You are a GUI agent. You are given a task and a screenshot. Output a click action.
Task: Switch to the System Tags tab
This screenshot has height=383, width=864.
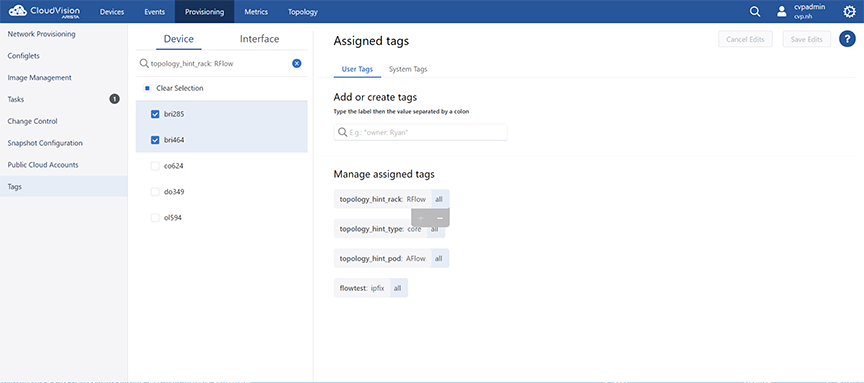click(408, 69)
